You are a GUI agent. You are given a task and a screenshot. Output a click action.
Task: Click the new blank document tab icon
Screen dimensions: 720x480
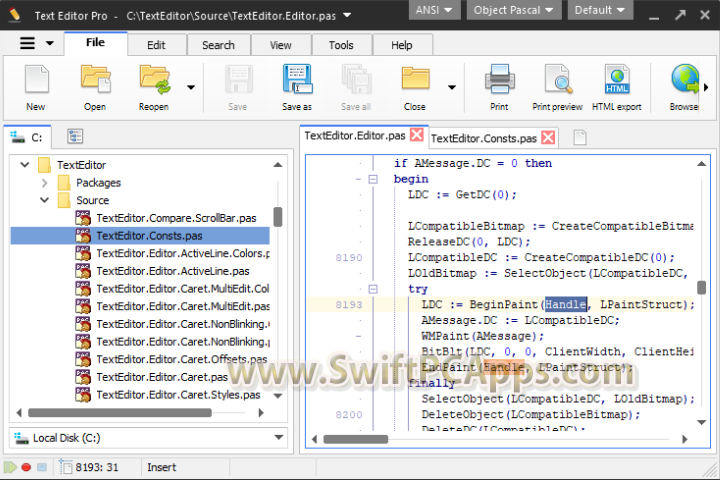coord(580,137)
